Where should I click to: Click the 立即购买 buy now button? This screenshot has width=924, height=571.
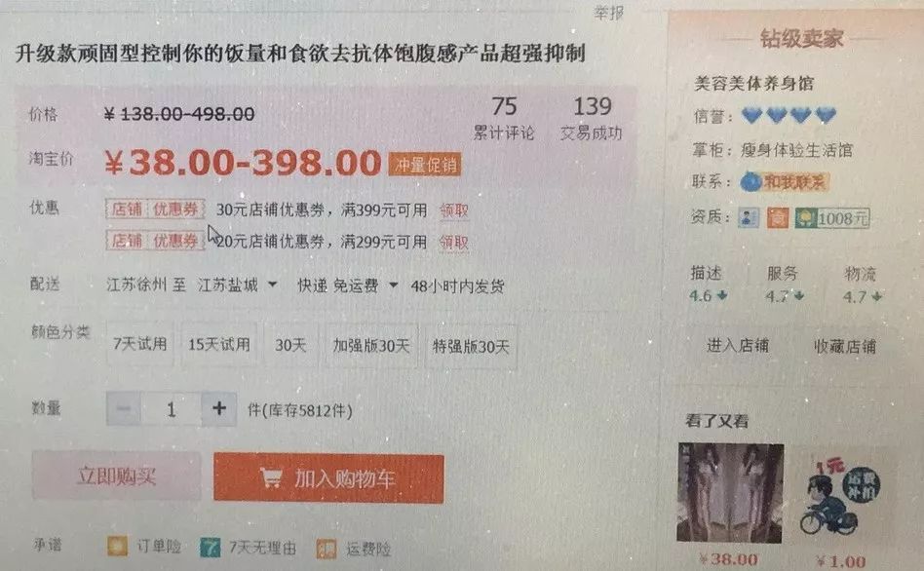click(x=117, y=475)
